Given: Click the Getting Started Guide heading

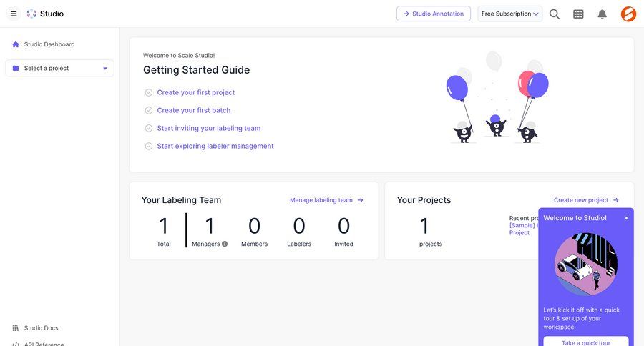Looking at the screenshot, I should (x=196, y=70).
